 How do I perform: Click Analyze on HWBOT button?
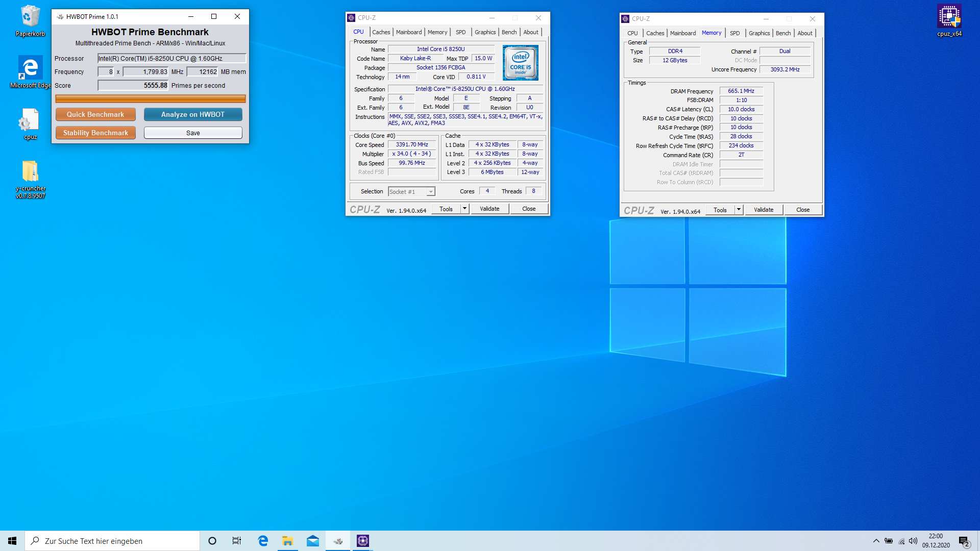193,114
